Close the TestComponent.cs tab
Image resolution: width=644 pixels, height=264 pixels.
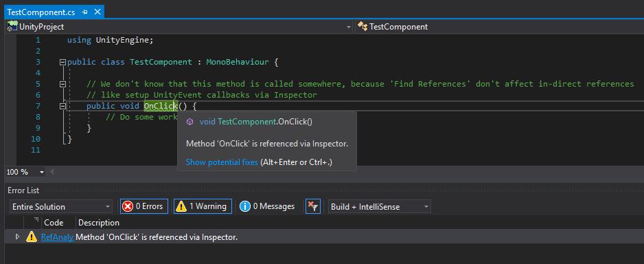97,12
